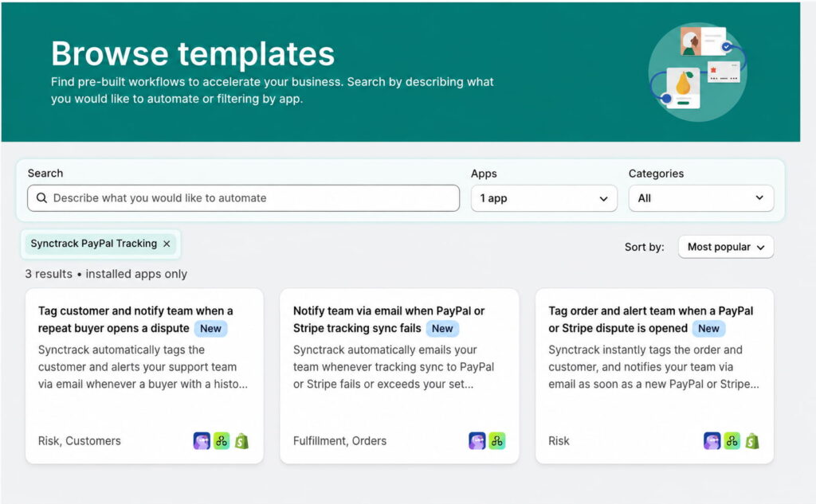Click the 'Risk' category text on third card
Viewport: 816px width, 504px height.
click(x=559, y=441)
